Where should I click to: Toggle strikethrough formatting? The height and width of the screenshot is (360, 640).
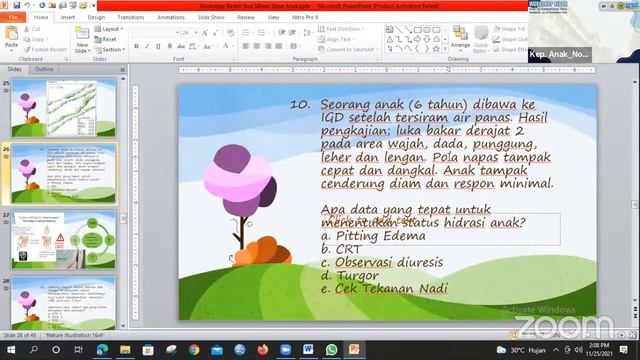coord(181,46)
